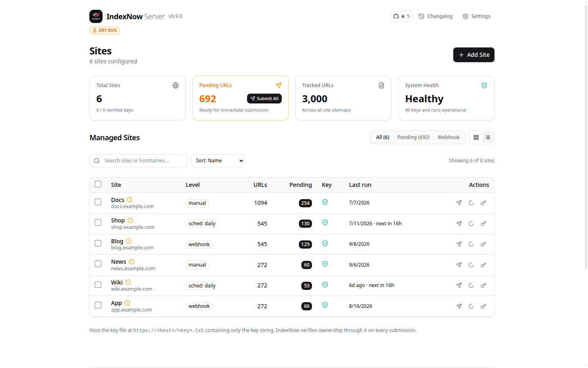Click the green shield in System Health card
Screen dimensions: 588x368
[x=484, y=85]
